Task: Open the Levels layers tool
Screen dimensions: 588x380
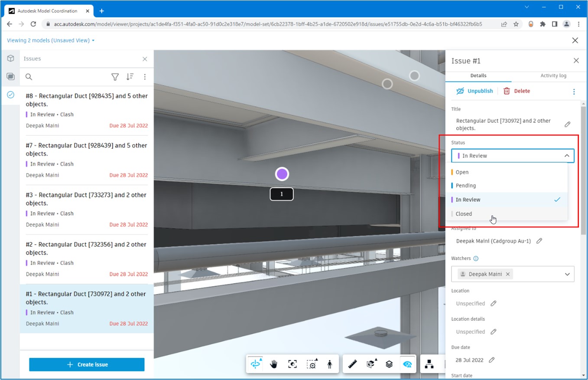Action: pyautogui.click(x=389, y=364)
